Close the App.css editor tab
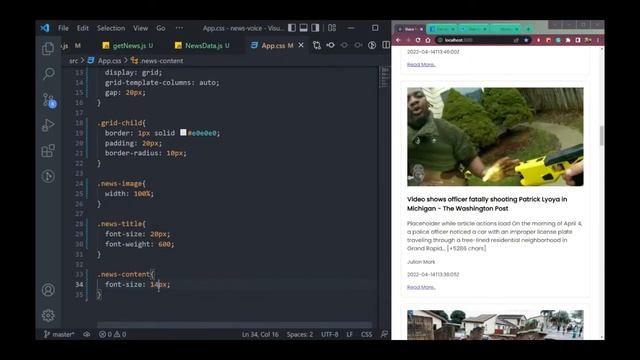This screenshot has height=360, width=640. pos(301,45)
